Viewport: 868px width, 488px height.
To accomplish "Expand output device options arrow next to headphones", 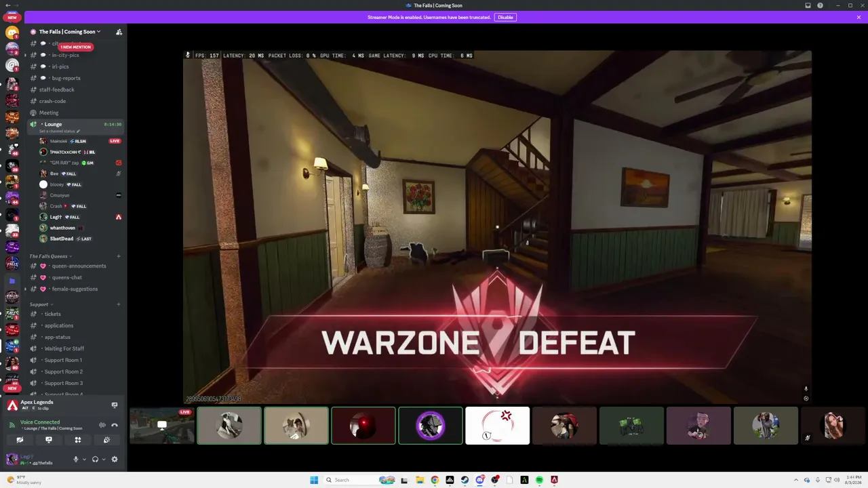I will point(103,459).
